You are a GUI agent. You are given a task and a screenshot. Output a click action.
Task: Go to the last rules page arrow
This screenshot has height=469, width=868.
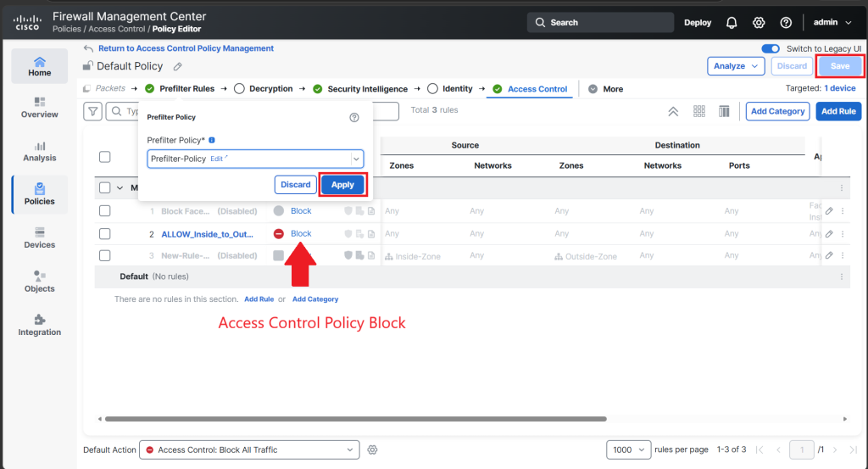coord(854,449)
